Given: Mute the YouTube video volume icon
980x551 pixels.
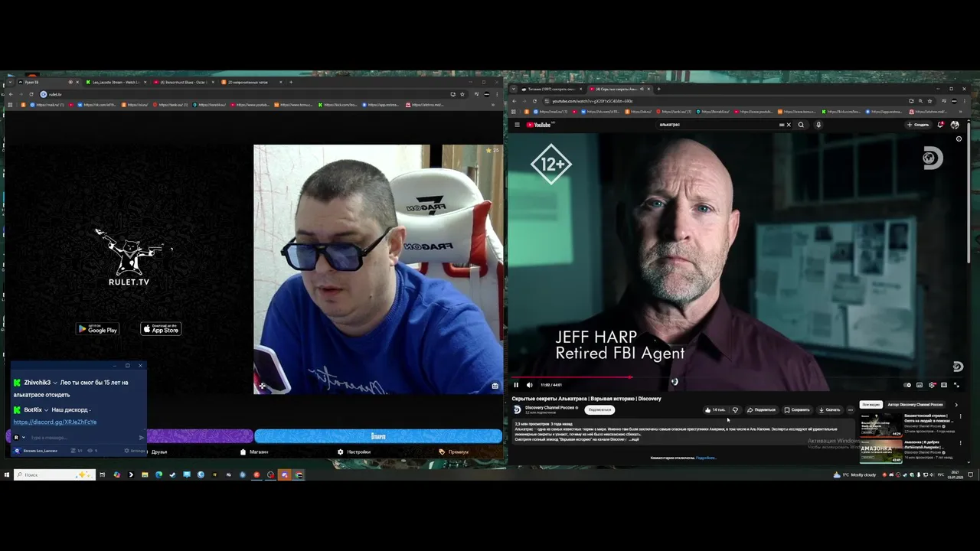Looking at the screenshot, I should (x=529, y=385).
